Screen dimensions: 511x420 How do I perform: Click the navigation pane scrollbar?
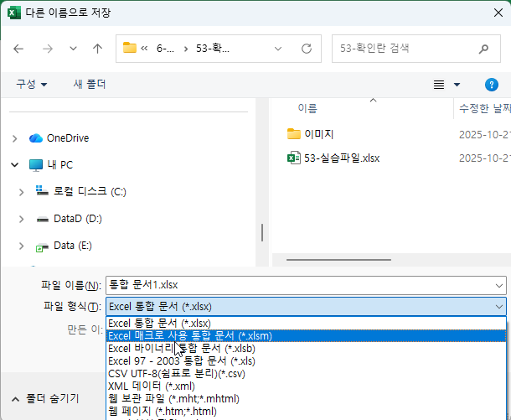[262, 232]
